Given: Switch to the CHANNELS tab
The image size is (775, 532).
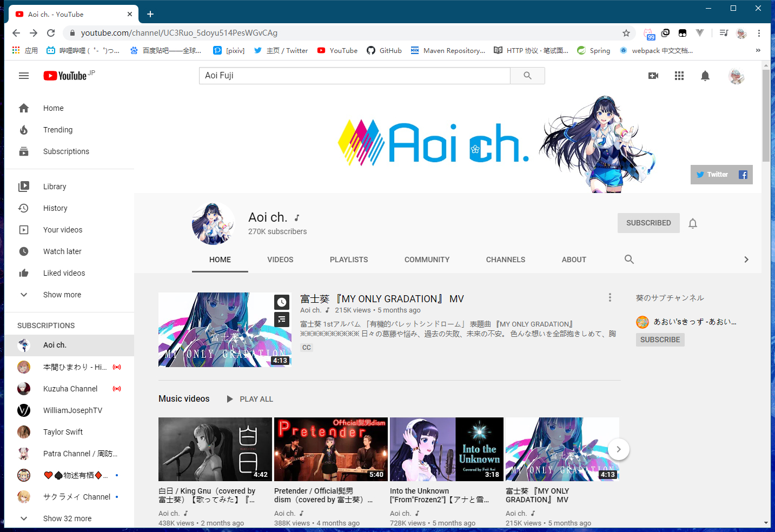Looking at the screenshot, I should point(506,260).
